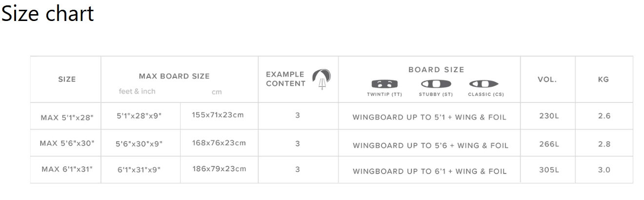Select the MAX BOARD SIZE header
Viewport: 644px width, 200px height.
174,76
